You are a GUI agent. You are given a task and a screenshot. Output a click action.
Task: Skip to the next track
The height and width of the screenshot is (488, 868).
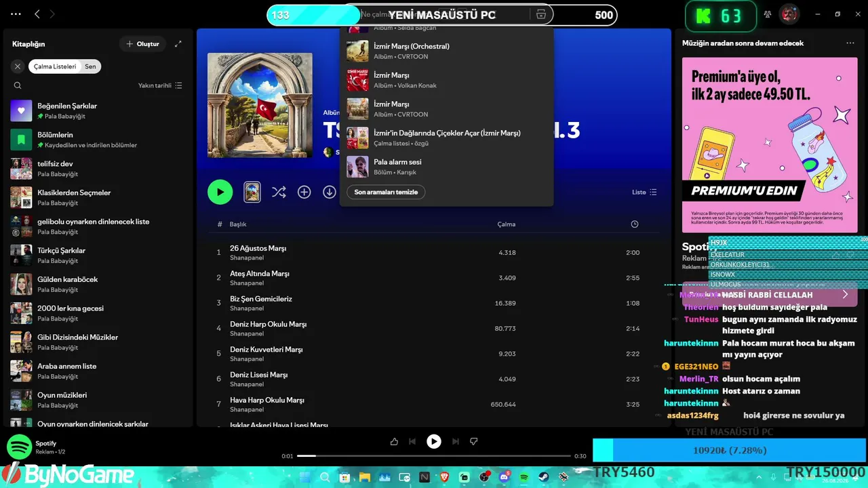click(456, 442)
